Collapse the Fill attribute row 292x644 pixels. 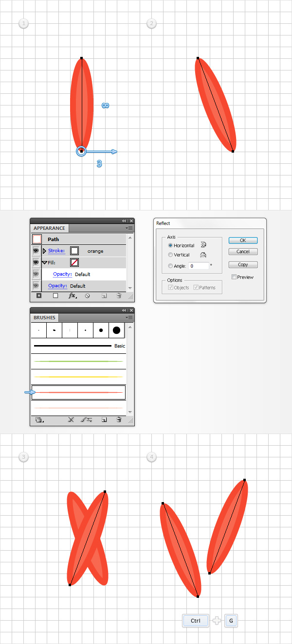(x=45, y=262)
